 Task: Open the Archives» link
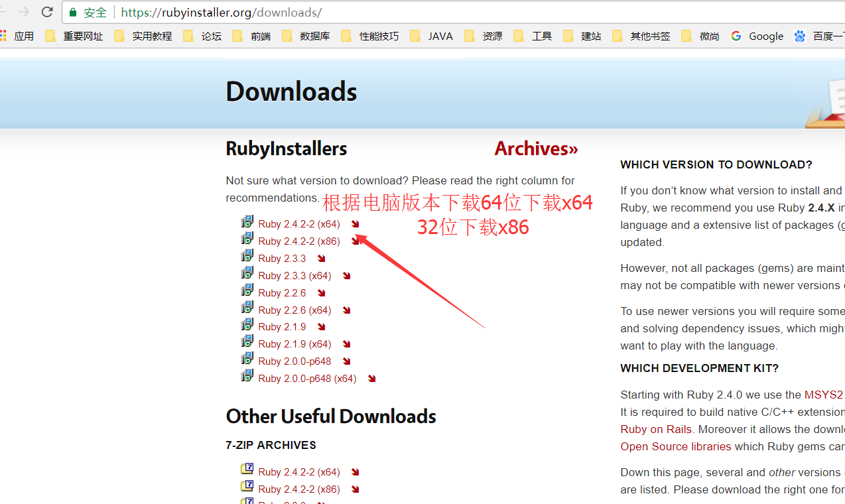[x=536, y=149]
